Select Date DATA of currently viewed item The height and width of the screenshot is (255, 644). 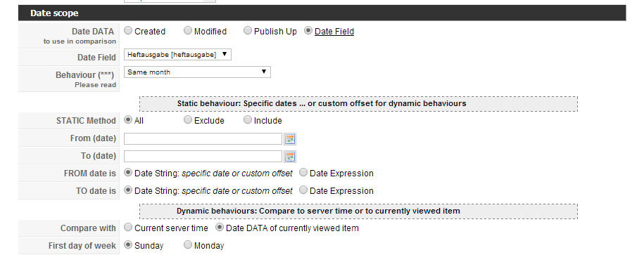pos(220,227)
